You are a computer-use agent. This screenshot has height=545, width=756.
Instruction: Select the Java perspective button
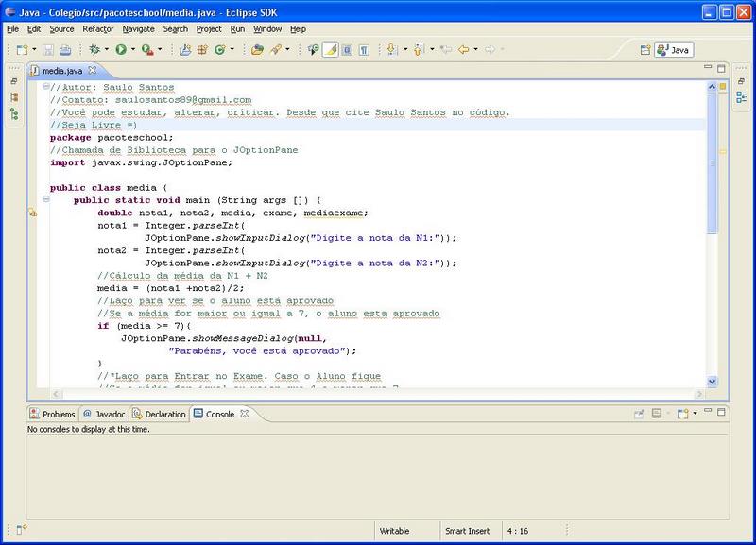674,50
